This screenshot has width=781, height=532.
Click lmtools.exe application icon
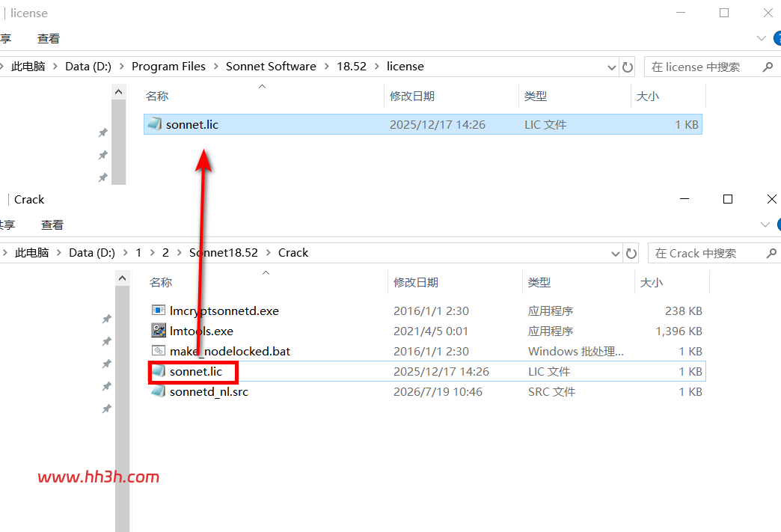pyautogui.click(x=159, y=330)
